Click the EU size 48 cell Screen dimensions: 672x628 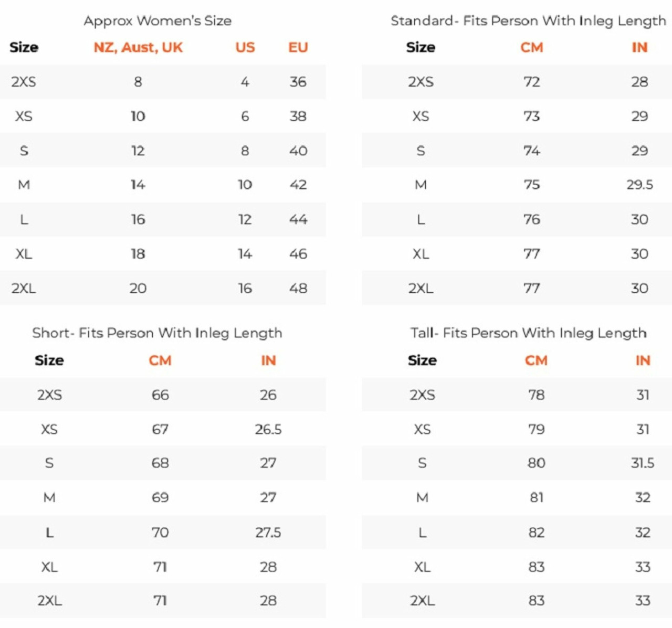pos(298,289)
